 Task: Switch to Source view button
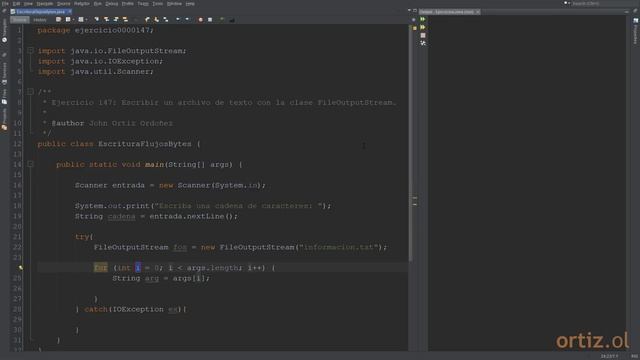click(20, 20)
